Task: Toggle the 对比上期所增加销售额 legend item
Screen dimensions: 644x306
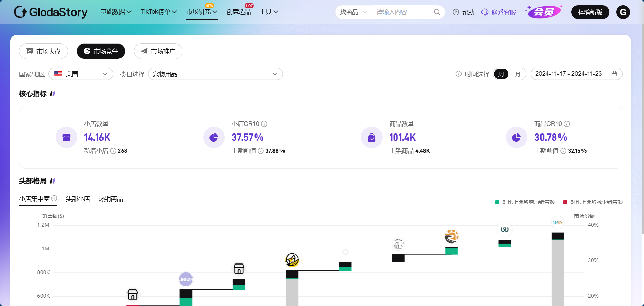Action: pos(525,202)
